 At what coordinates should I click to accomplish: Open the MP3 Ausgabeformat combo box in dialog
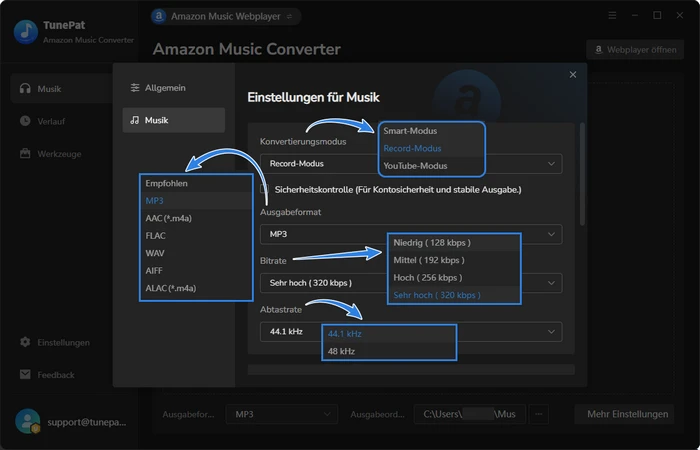pyautogui.click(x=411, y=234)
